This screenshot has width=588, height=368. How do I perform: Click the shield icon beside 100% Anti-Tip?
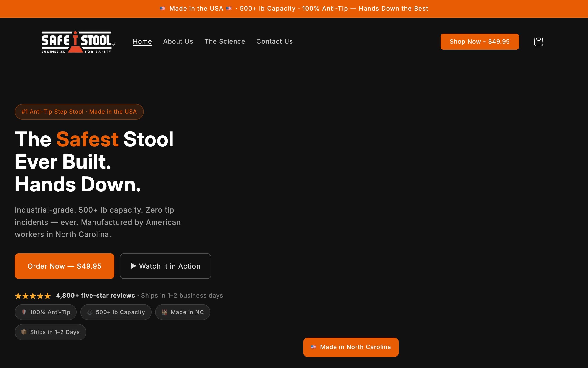click(24, 312)
